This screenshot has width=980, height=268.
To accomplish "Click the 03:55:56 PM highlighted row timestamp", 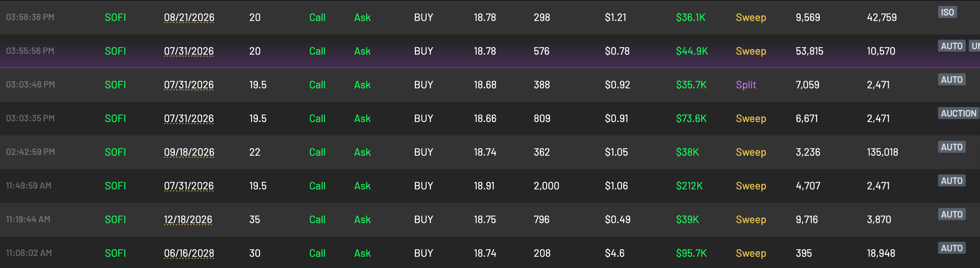I will coord(30,51).
